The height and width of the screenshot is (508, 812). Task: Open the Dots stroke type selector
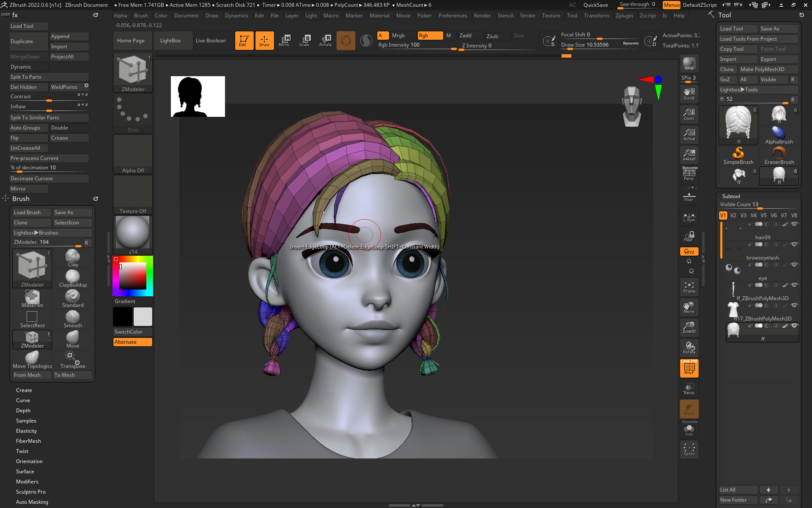[x=133, y=113]
